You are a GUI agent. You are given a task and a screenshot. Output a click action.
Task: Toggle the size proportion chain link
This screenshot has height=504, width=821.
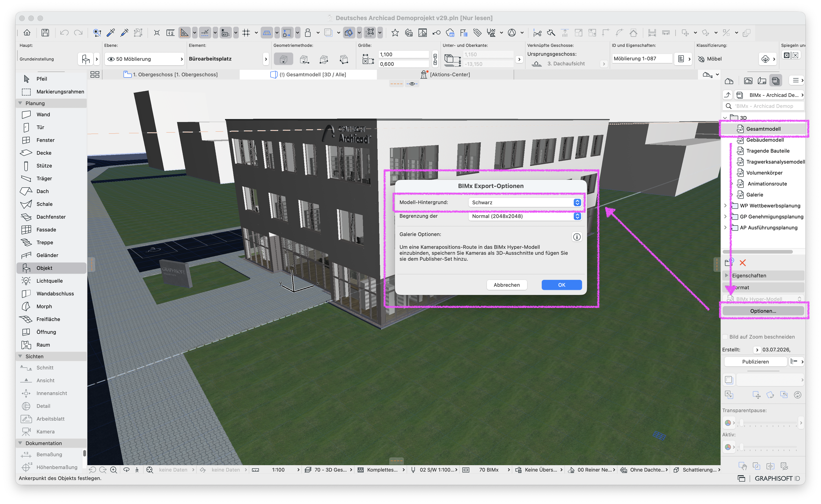(x=435, y=59)
